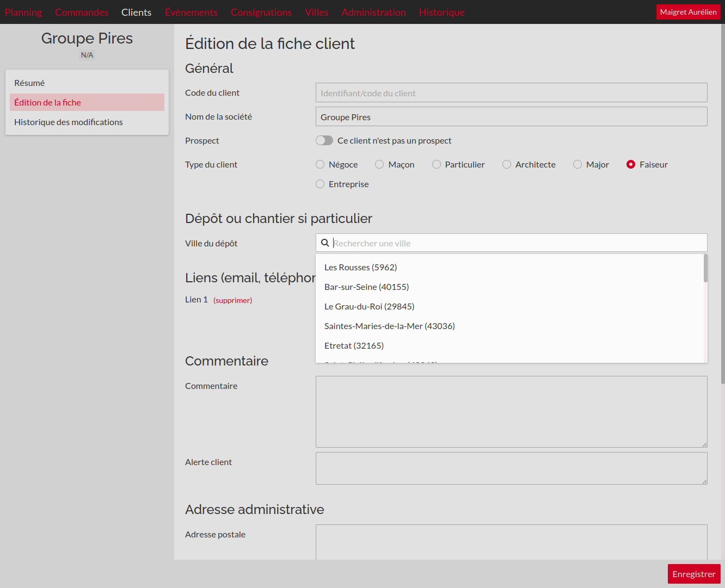The height and width of the screenshot is (588, 725).
Task: Open the Maigret Aurélien user button
Action: click(688, 12)
